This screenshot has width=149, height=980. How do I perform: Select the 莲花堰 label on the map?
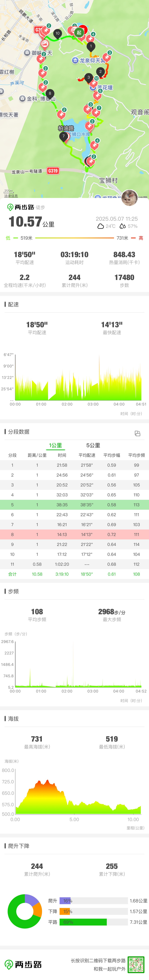click(105, 87)
